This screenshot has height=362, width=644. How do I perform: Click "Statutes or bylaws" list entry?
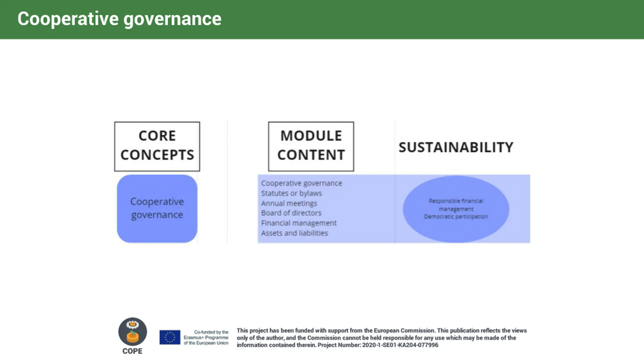(291, 193)
